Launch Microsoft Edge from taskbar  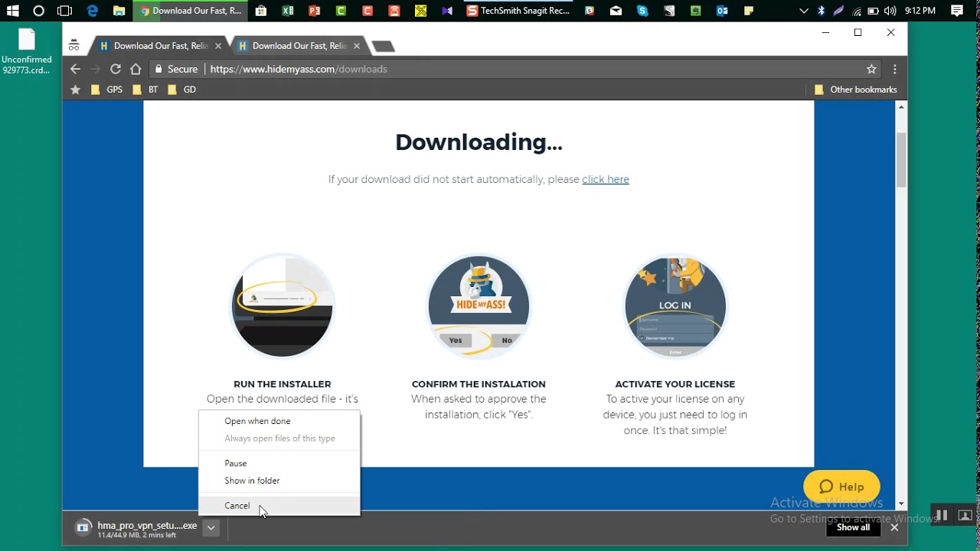click(93, 11)
